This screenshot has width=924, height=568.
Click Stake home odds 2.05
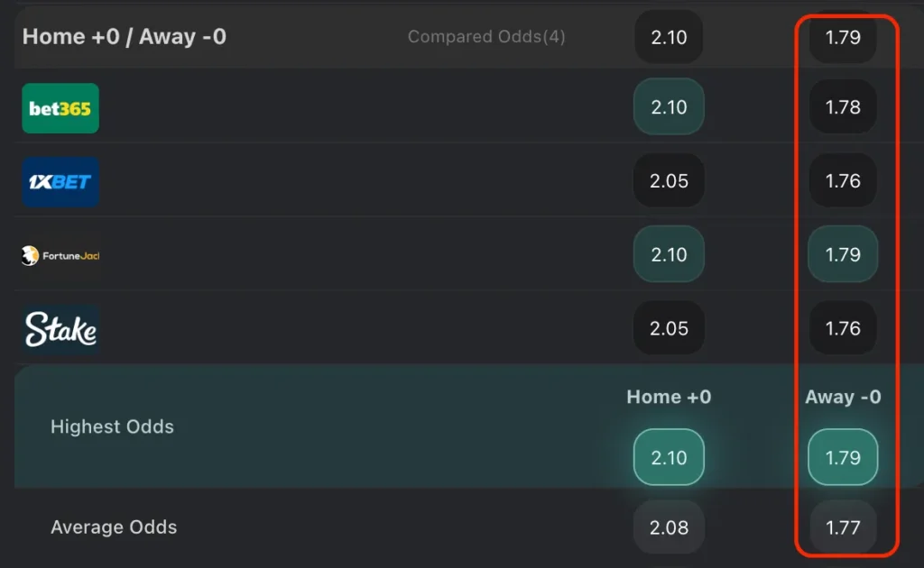669,329
